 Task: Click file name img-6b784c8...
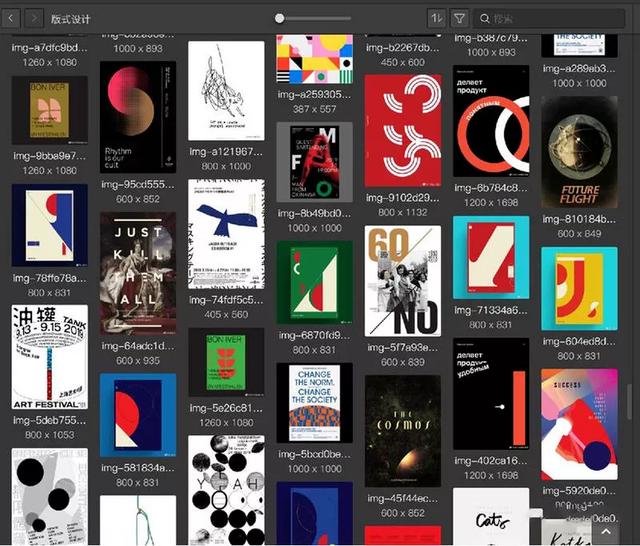(491, 188)
